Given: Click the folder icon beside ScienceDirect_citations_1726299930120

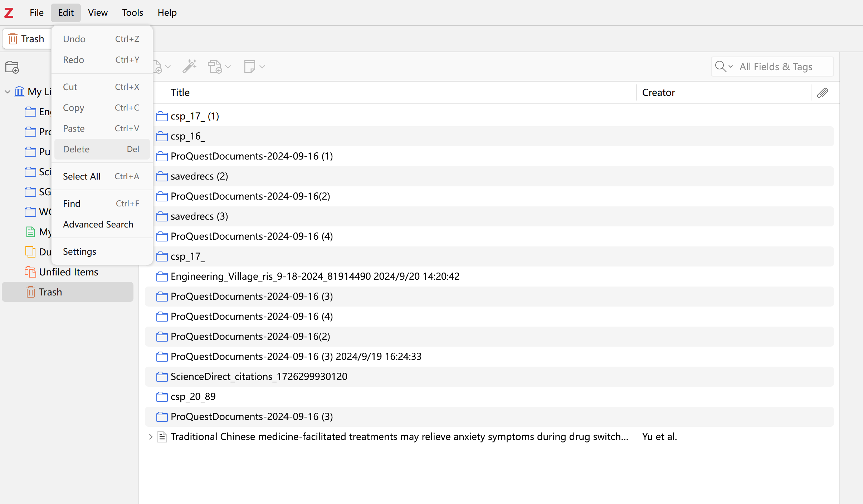Looking at the screenshot, I should [162, 377].
